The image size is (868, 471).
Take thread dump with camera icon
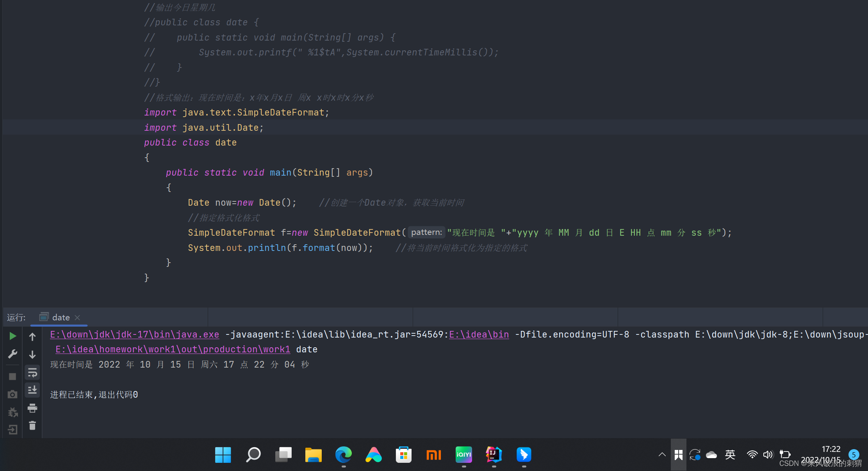(12, 394)
